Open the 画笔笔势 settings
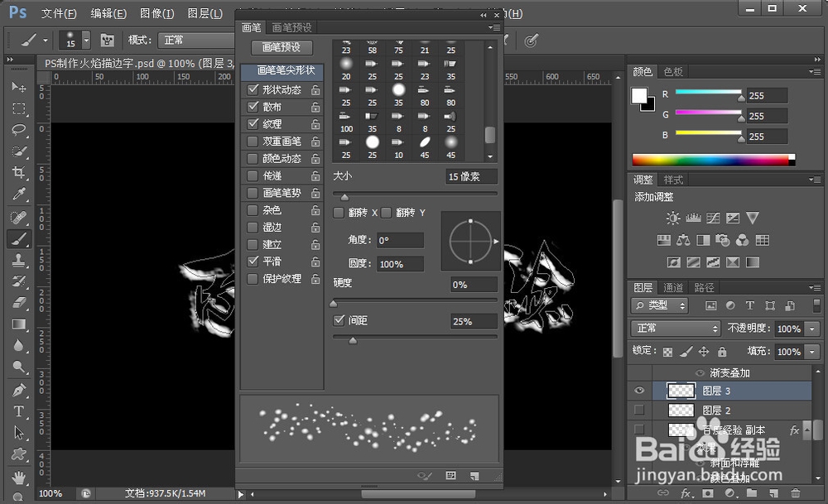Viewport: 828px width, 504px height. (x=282, y=193)
